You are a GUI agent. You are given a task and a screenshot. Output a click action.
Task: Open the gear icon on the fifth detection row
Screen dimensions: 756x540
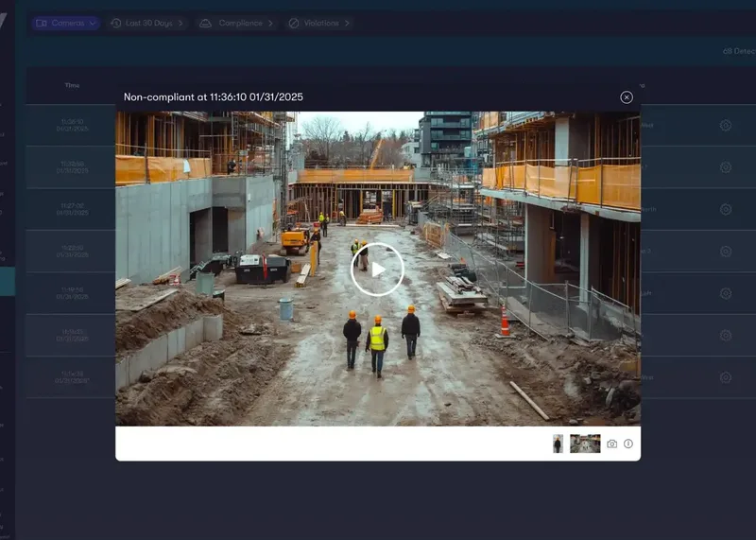coord(725,293)
